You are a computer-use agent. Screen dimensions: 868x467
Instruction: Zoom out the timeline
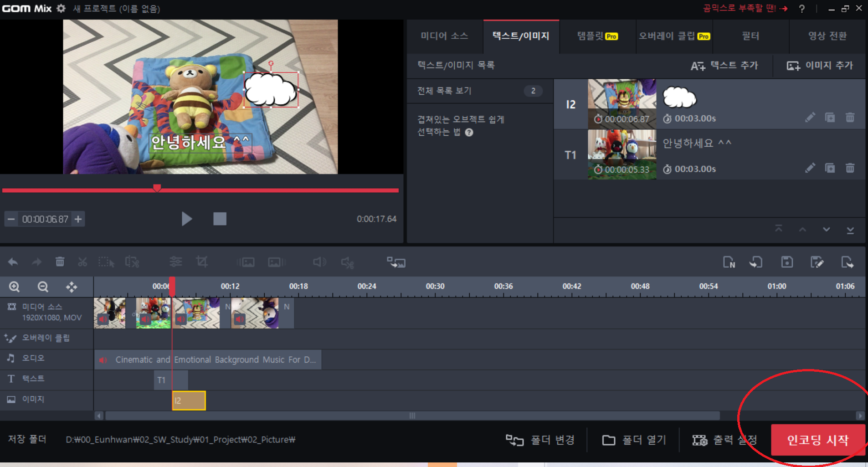43,287
